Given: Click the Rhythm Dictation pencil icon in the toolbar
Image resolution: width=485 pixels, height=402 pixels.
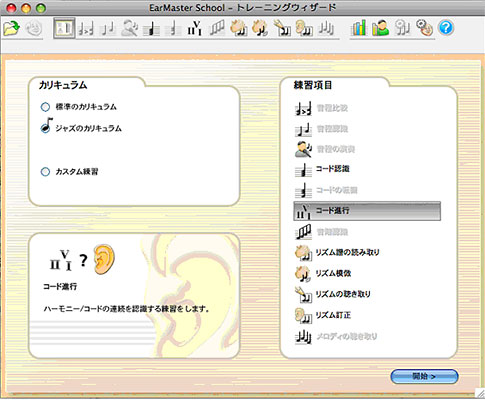Looking at the screenshot, I should 282,28.
